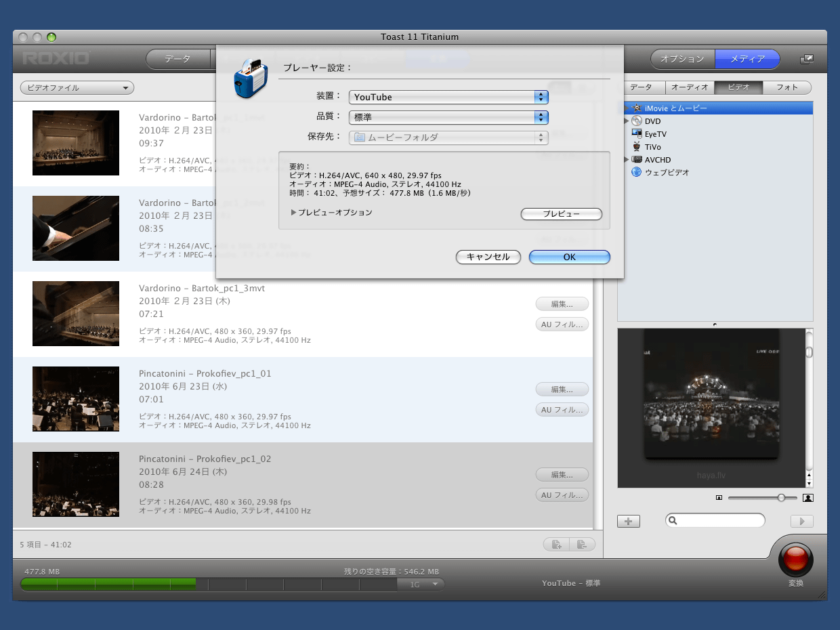Click the title Pincatonini - Prokofiev_pc1_01

click(x=205, y=374)
